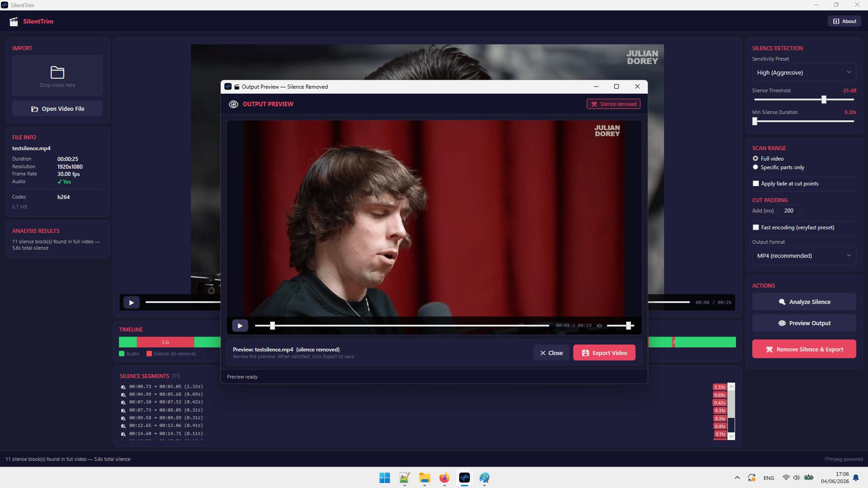
Task: Adjust Silence Threshold slider handle
Action: 824,99
